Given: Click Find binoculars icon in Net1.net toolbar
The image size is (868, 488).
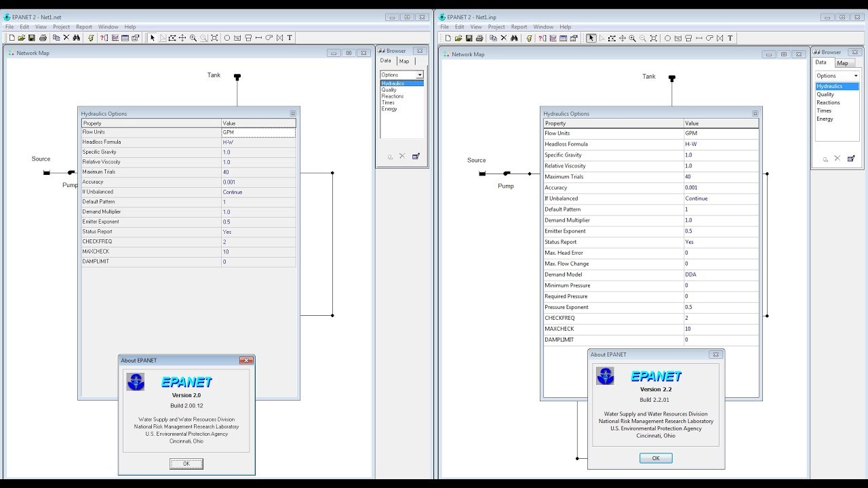Looking at the screenshot, I should tap(76, 38).
